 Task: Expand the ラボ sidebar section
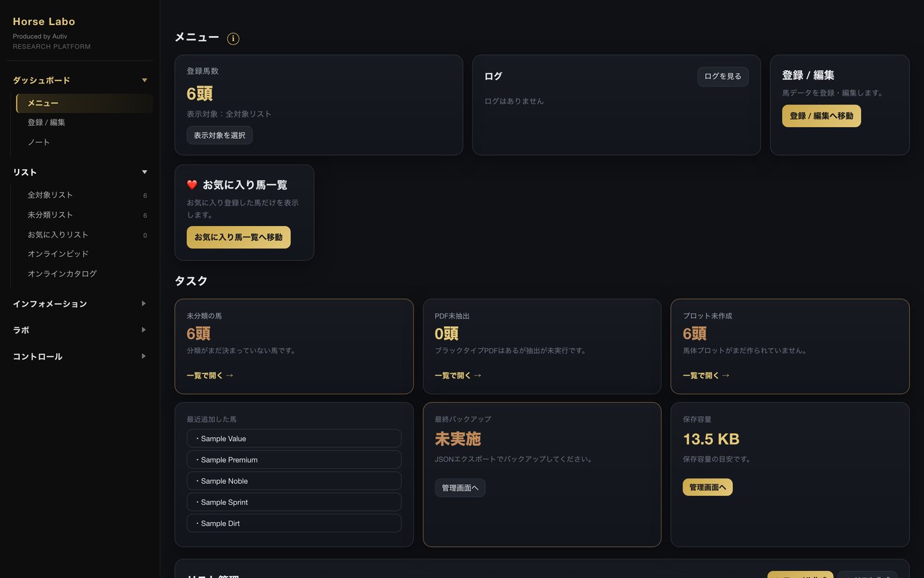coord(80,330)
